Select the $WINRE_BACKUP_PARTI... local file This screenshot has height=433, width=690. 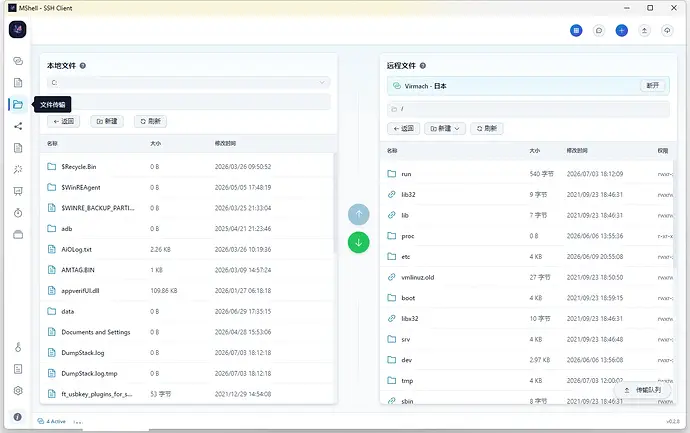(187, 208)
